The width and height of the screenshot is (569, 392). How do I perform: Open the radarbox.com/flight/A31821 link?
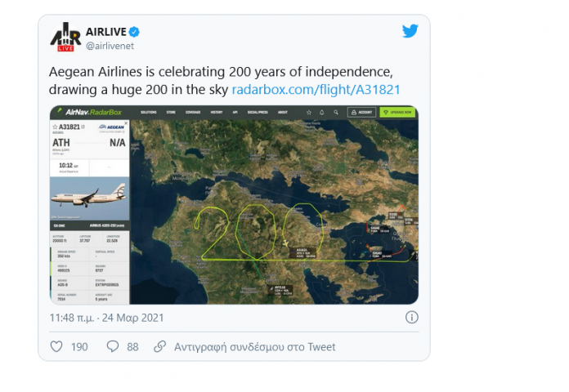316,89
